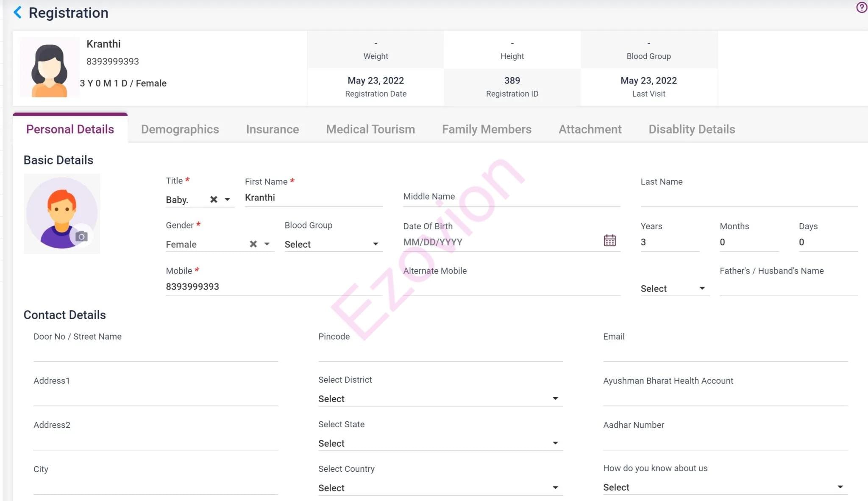Focus the Email input field
868x501 pixels.
725,353
